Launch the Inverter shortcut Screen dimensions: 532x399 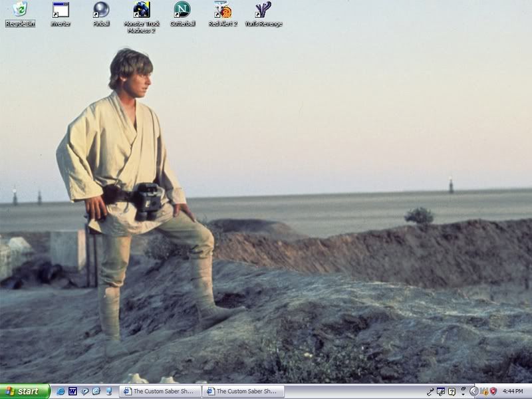click(x=61, y=10)
